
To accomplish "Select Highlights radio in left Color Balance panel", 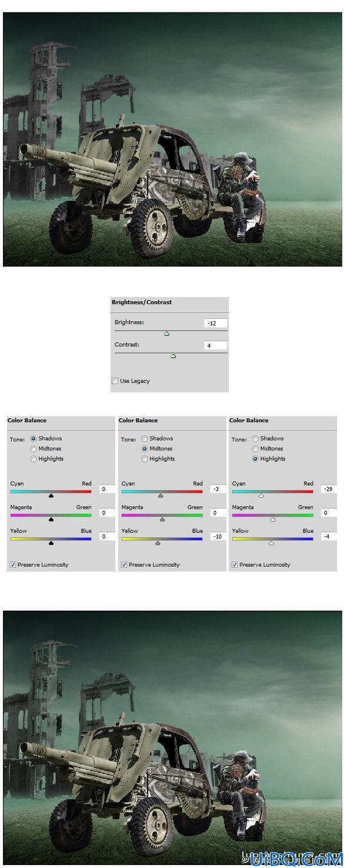I will pyautogui.click(x=34, y=459).
